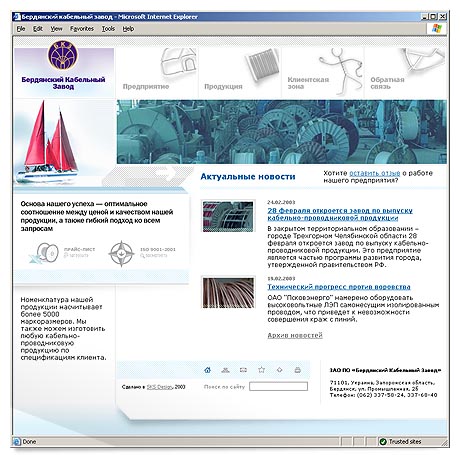Click the cable reel price-list icon
The width and height of the screenshot is (460, 455).
click(x=47, y=253)
